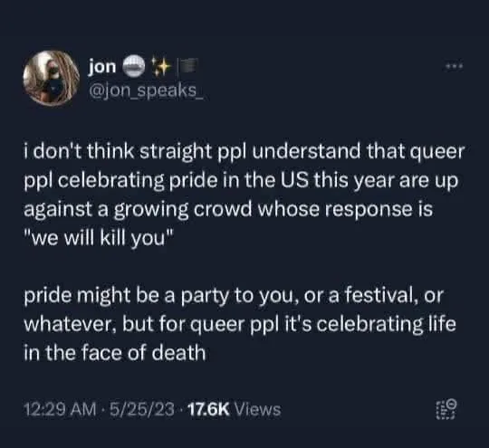Click jon's round profile avatar
The height and width of the screenshot is (448, 489).
pos(51,78)
